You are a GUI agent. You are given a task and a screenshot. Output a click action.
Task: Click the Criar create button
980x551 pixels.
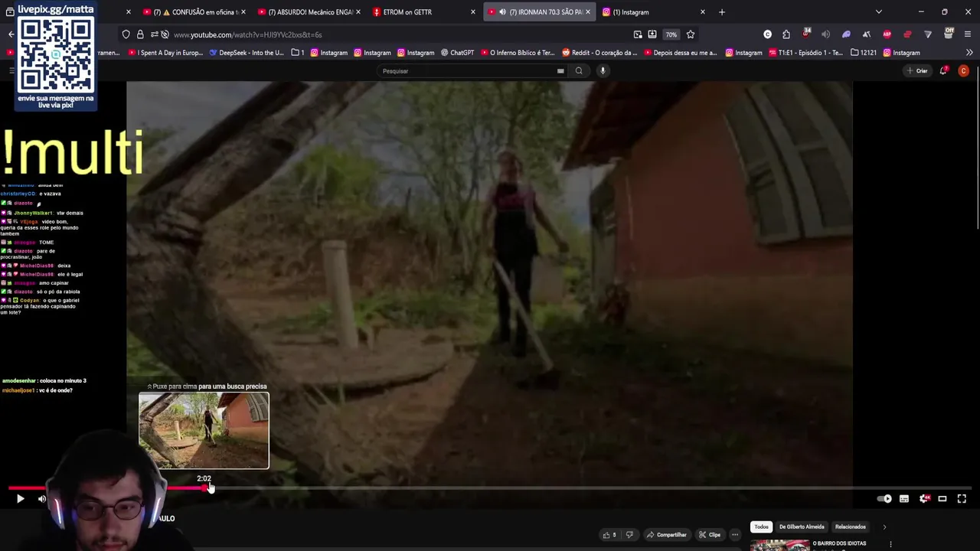pos(917,71)
